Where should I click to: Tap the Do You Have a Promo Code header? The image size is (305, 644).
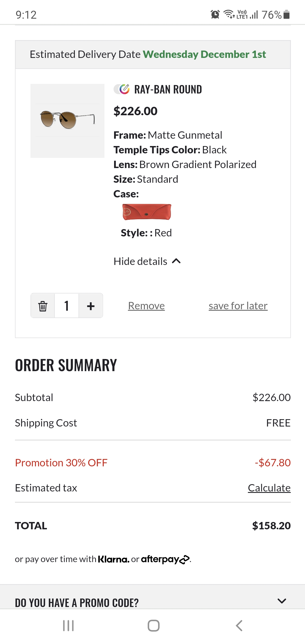77,602
